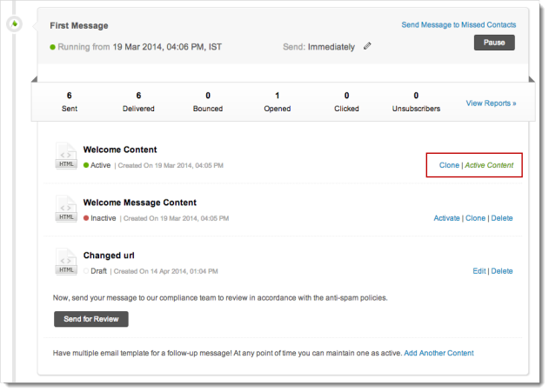The width and height of the screenshot is (549, 392).
Task: Clone the Welcome Message Content template
Action: (475, 218)
